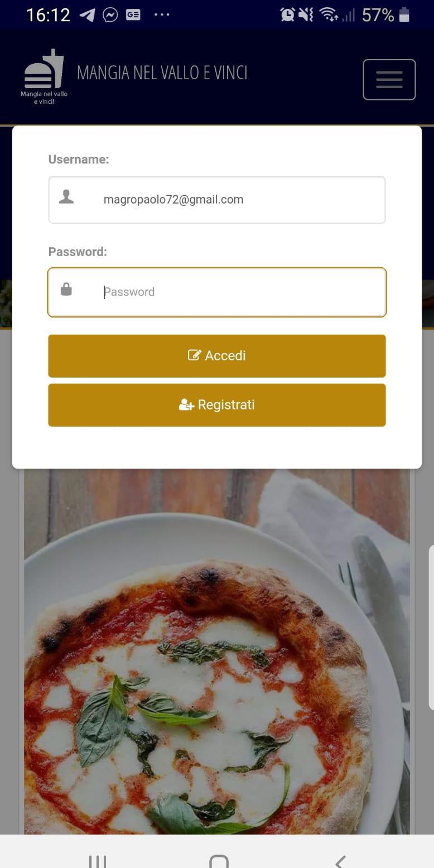Tap the alarm clock status icon
Viewport: 434px width, 868px height.
pyautogui.click(x=287, y=15)
